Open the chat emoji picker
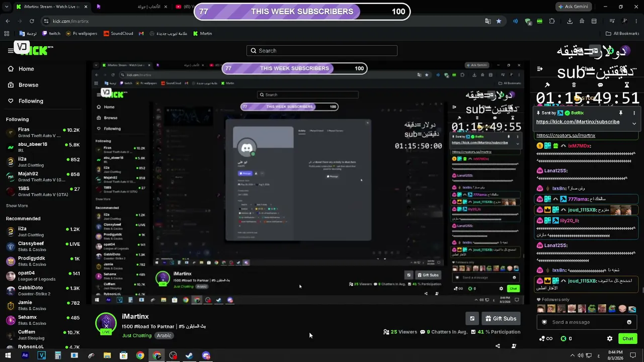Viewport: 644px width, 362px height. (x=629, y=322)
